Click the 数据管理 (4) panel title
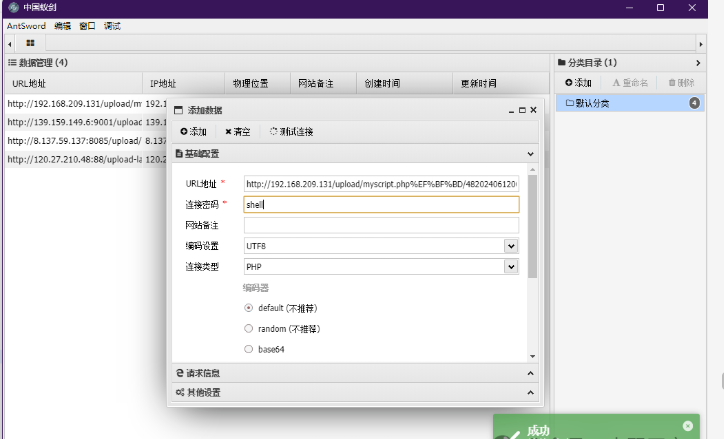The width and height of the screenshot is (724, 439). pyautogui.click(x=38, y=63)
